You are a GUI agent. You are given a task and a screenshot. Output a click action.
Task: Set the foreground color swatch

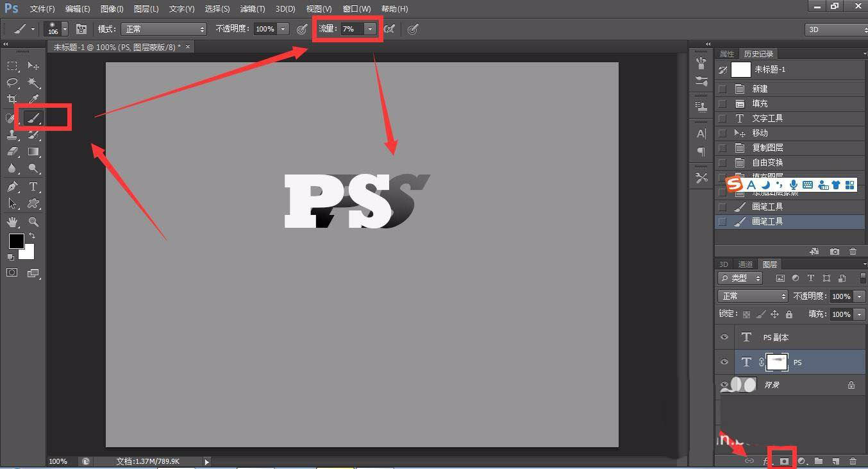[16, 241]
